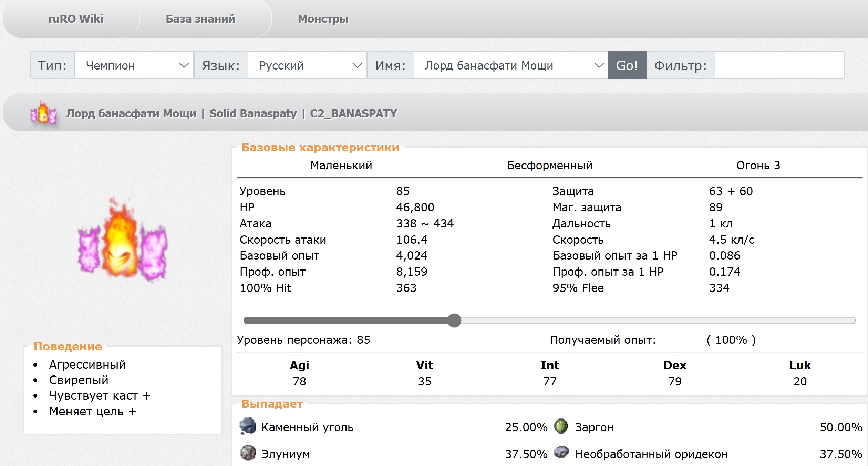868x466 pixels.
Task: Click the Фильтр input field
Action: pos(779,65)
